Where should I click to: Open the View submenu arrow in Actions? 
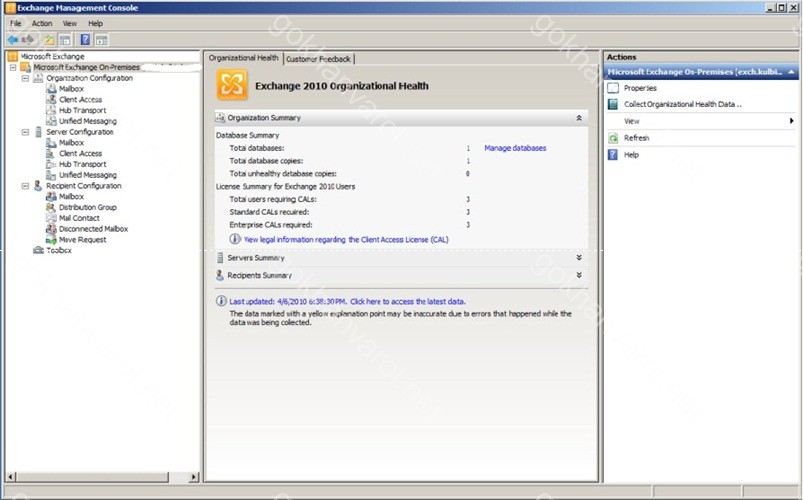tap(791, 121)
